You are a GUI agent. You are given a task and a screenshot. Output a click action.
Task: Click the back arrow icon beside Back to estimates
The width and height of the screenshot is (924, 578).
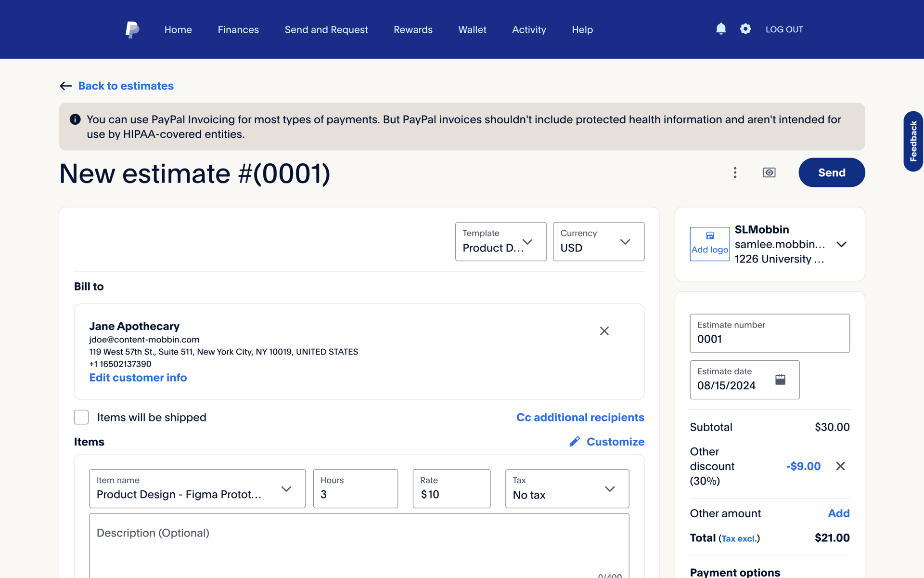click(x=66, y=86)
